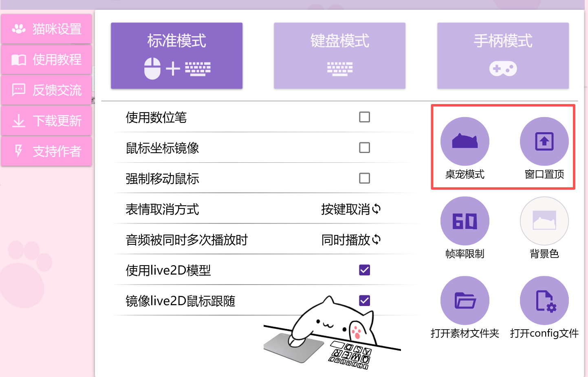The image size is (588, 377).
Task: Enable the 使用数位笔 checkbox
Action: (364, 117)
